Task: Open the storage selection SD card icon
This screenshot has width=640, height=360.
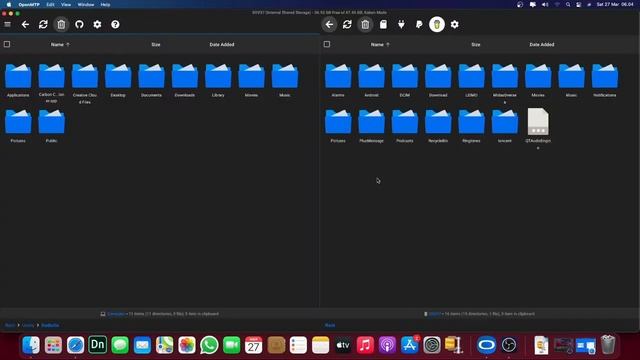Action: 383,24
